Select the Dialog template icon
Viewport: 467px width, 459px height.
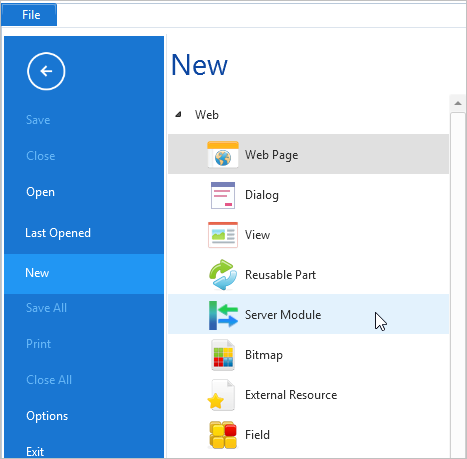(223, 195)
